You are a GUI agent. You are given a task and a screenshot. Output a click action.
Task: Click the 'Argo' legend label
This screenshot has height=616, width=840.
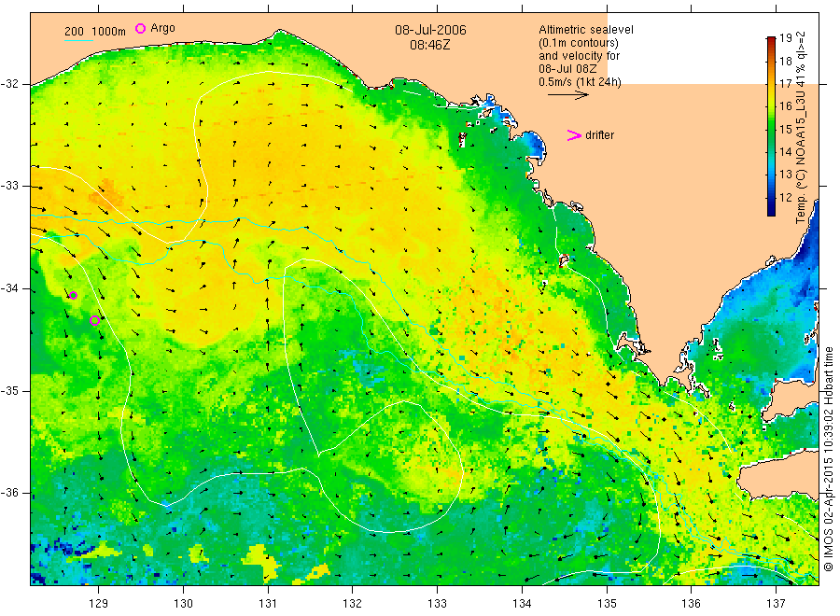(x=162, y=28)
